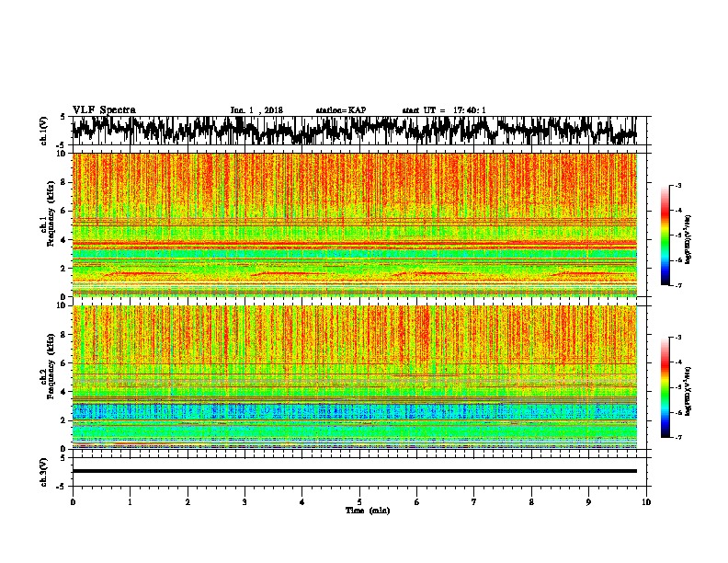The image size is (728, 563).
Task: Click inside the ch.2 spectrogram panel
Action: tap(355, 377)
